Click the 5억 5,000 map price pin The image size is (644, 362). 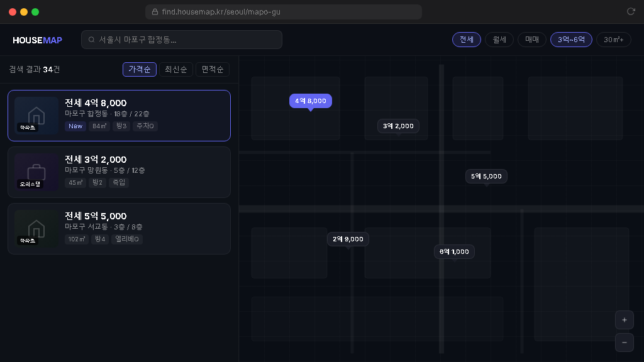pos(486,176)
